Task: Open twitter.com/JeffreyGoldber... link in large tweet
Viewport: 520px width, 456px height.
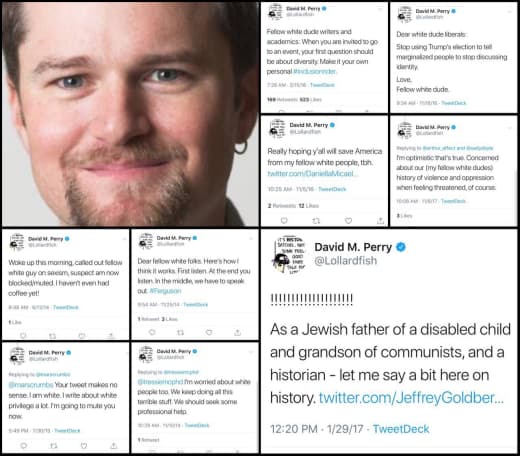Action: tap(411, 398)
